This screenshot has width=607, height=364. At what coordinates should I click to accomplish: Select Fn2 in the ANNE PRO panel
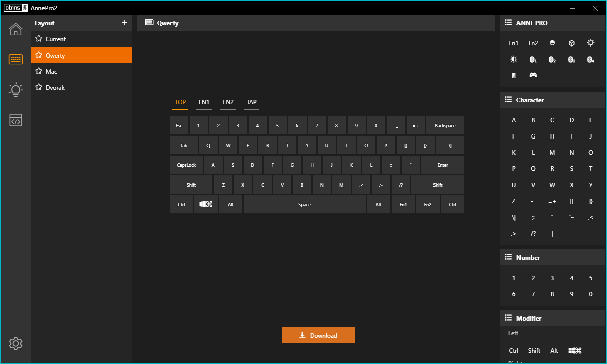click(x=533, y=43)
